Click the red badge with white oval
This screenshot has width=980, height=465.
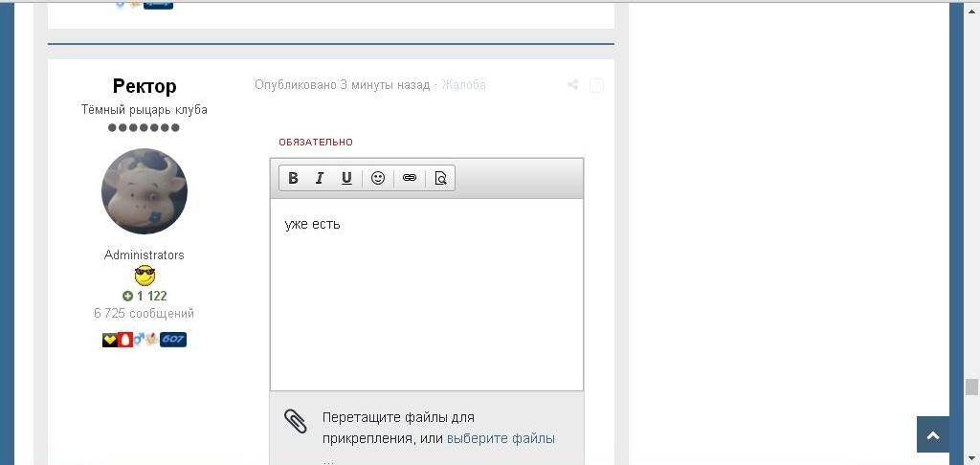pos(125,340)
